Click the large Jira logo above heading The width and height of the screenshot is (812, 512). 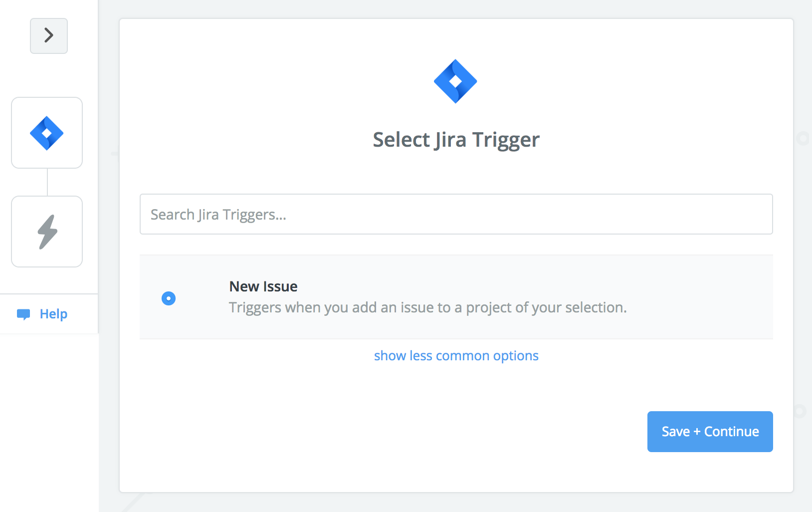pyautogui.click(x=455, y=81)
